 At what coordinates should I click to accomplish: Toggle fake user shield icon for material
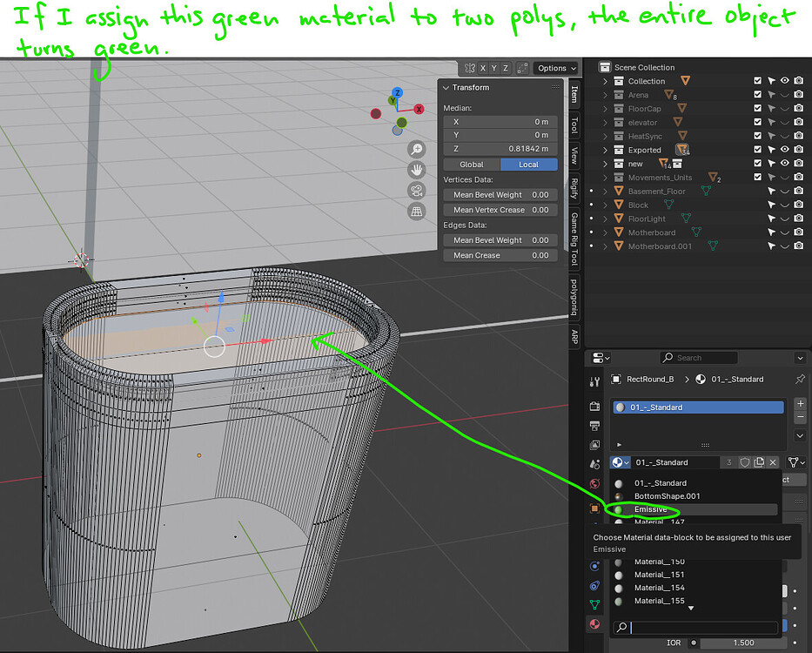point(745,462)
